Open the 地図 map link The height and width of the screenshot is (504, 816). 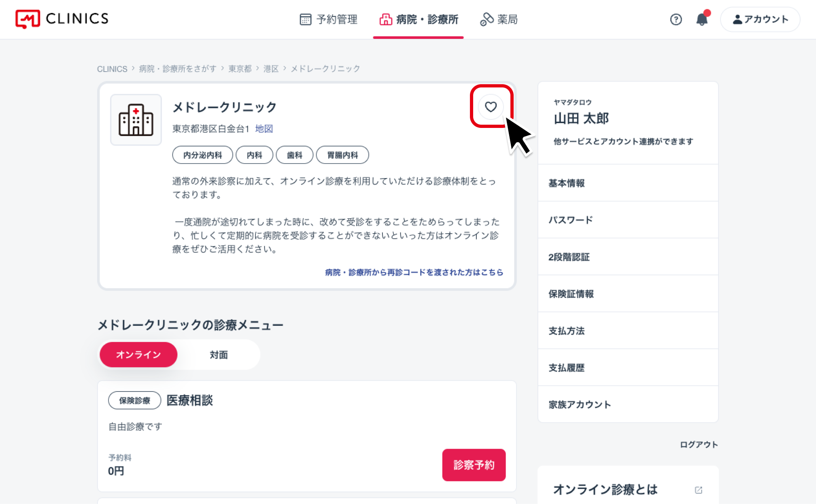pyautogui.click(x=264, y=129)
